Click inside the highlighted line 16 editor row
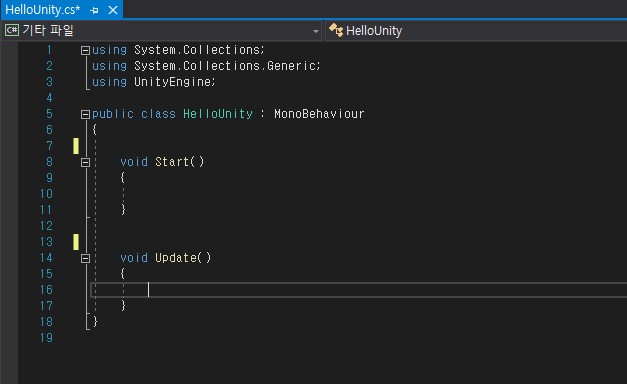The image size is (627, 384). pos(359,290)
